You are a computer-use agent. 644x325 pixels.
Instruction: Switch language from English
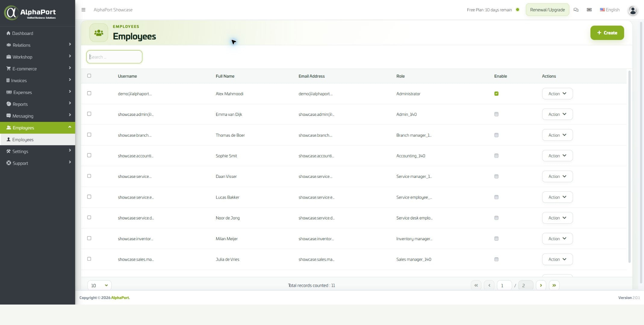click(x=610, y=10)
